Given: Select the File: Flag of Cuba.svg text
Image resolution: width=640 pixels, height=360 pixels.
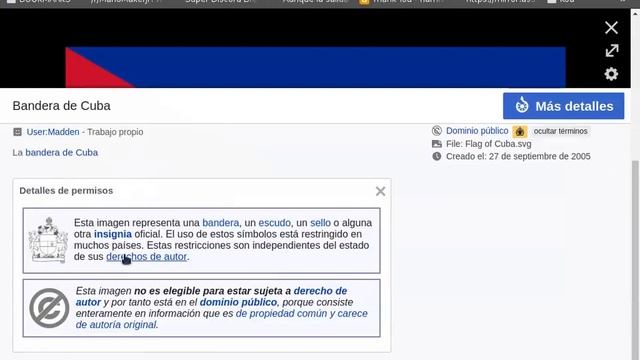Looking at the screenshot, I should (x=489, y=144).
